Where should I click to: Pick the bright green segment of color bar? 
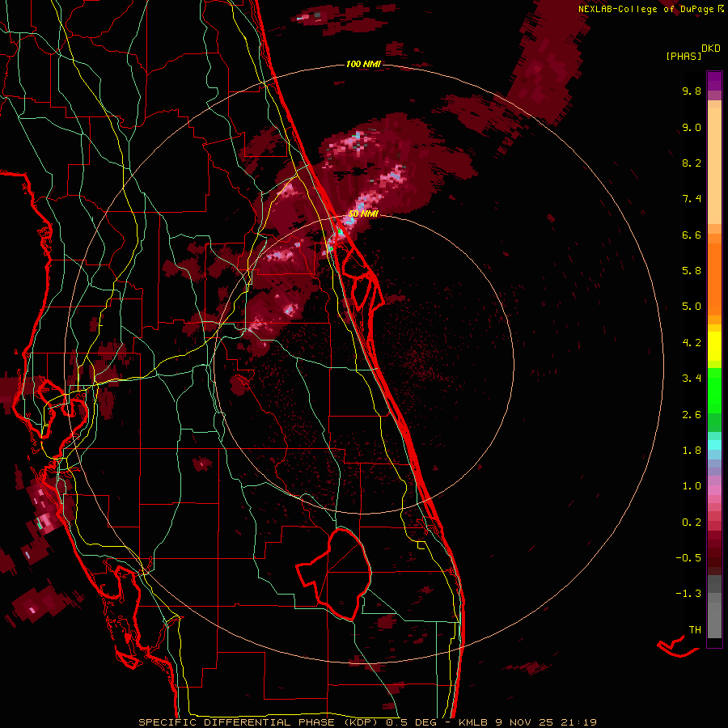click(x=714, y=391)
